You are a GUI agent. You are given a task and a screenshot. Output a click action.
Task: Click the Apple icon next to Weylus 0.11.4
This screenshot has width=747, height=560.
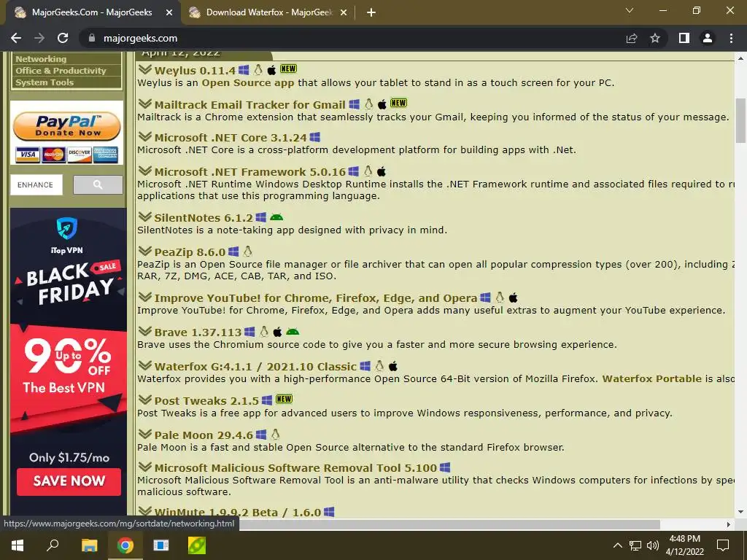click(271, 70)
